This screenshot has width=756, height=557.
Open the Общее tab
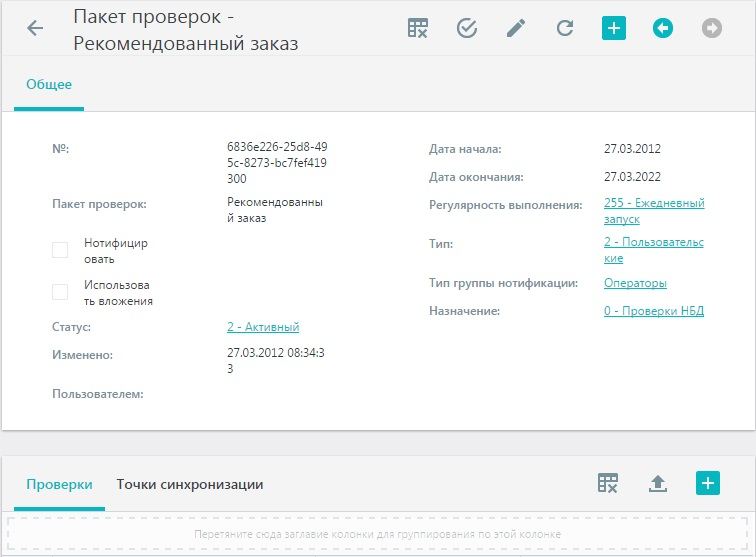pyautogui.click(x=49, y=85)
